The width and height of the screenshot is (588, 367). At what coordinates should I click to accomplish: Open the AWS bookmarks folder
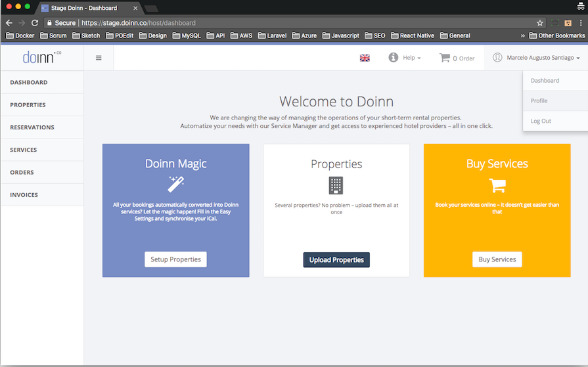(x=242, y=35)
